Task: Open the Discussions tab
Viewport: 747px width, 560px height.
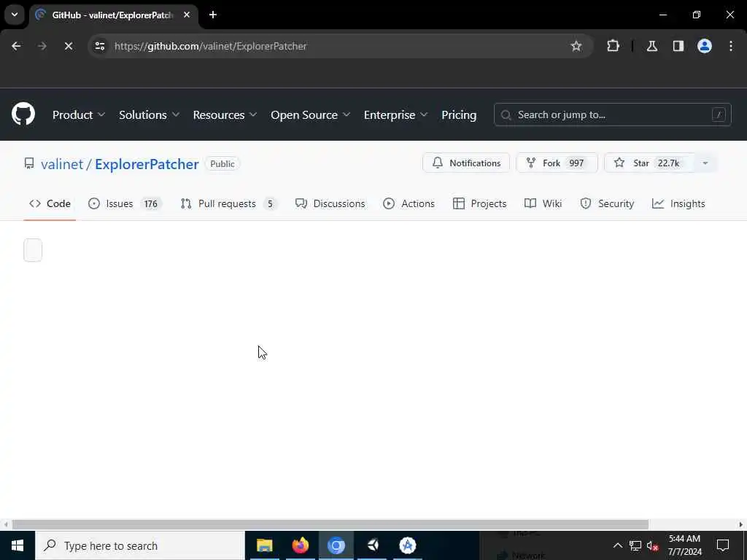Action: (x=330, y=203)
